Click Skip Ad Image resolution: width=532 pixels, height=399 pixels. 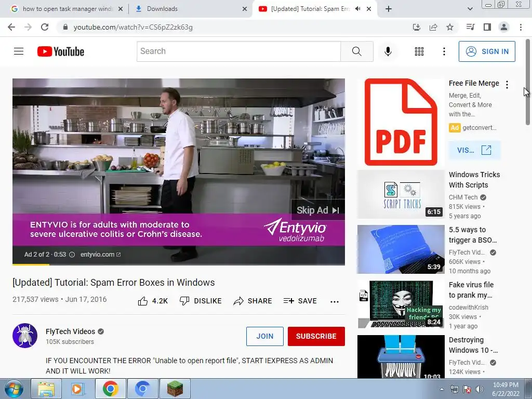point(317,210)
